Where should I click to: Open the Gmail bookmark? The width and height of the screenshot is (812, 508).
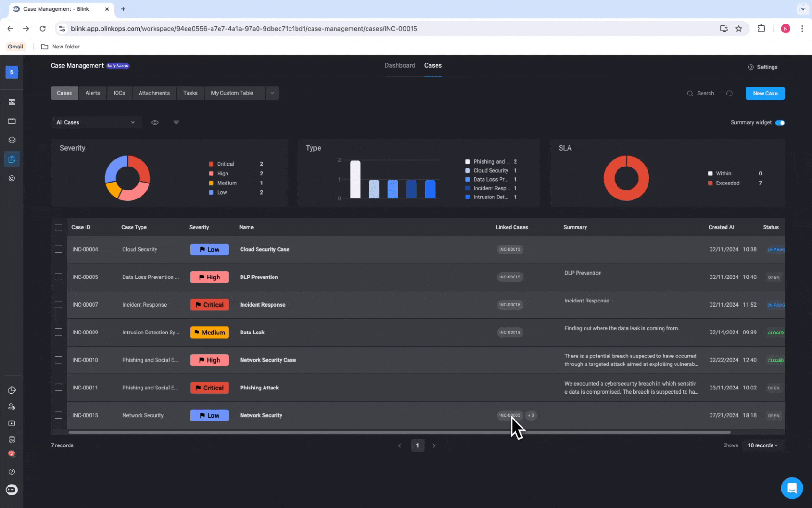(x=15, y=47)
